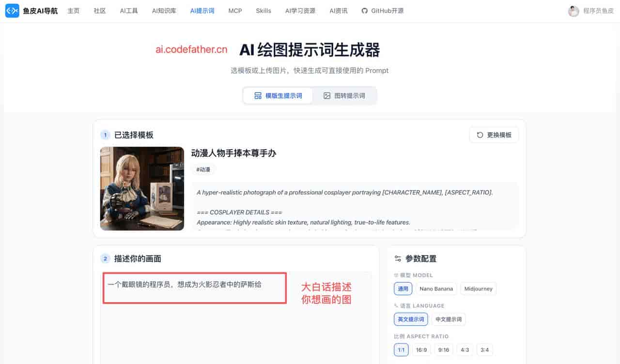Go to 主页 in the navigation
This screenshot has width=620, height=364.
(x=74, y=11)
